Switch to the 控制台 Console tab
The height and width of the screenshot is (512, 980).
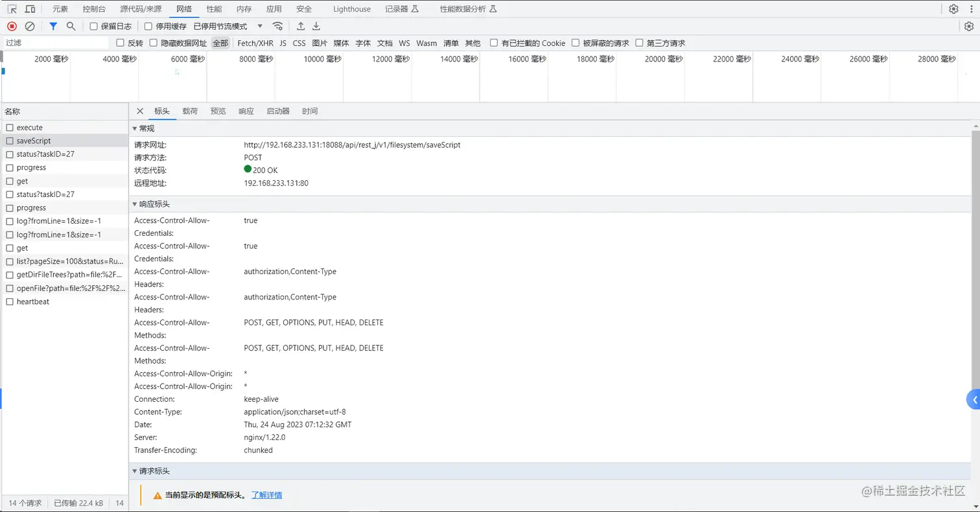95,9
